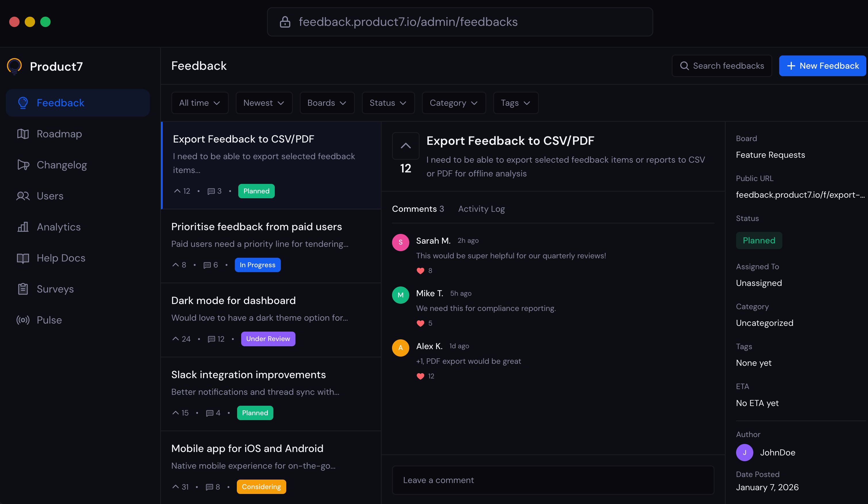Expand the Category filter dropdown
This screenshot has height=504, width=868.
point(453,103)
